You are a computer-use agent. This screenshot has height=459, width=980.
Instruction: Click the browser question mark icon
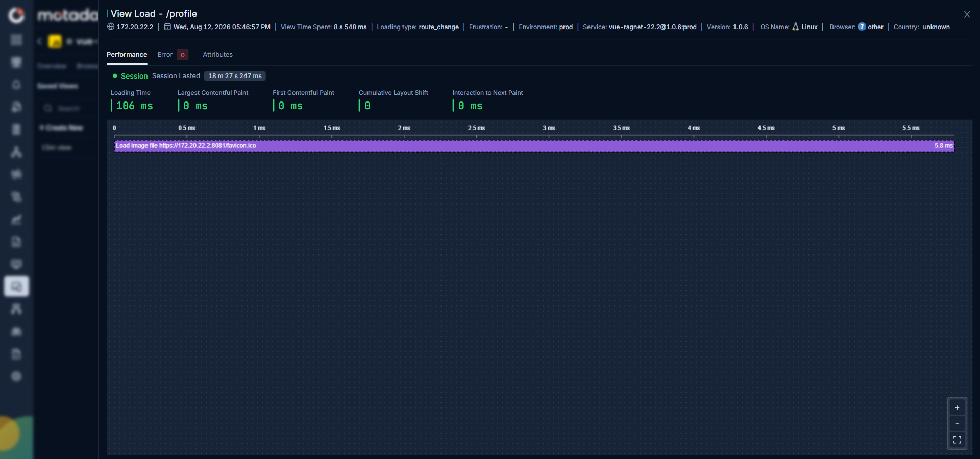[862, 27]
